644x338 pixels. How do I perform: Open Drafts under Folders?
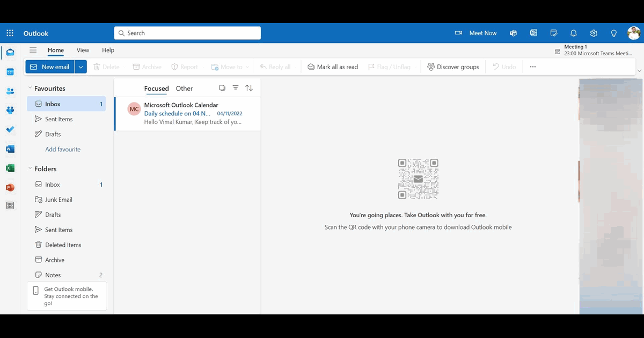tap(66, 215)
